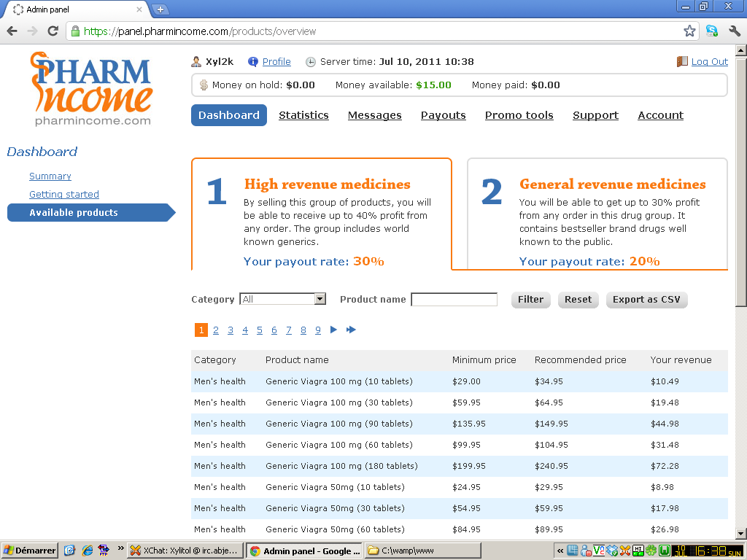This screenshot has width=747, height=560.
Task: Open the Messages section
Action: pos(374,115)
